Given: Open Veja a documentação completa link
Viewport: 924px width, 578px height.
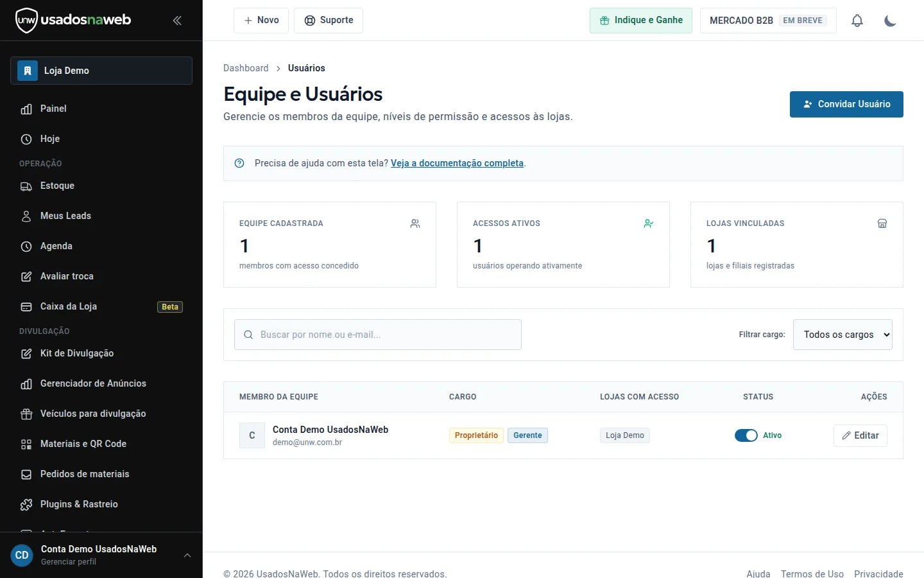Looking at the screenshot, I should pyautogui.click(x=457, y=163).
